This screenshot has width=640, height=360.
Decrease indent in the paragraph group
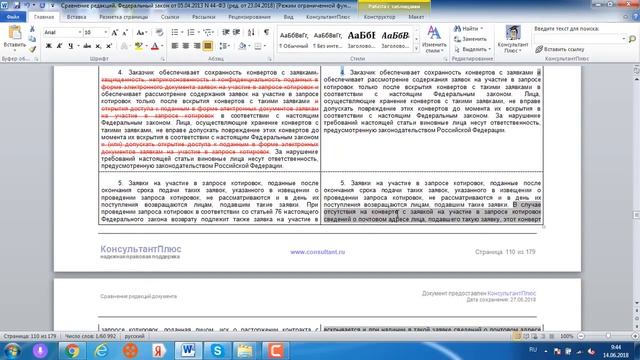(225, 33)
